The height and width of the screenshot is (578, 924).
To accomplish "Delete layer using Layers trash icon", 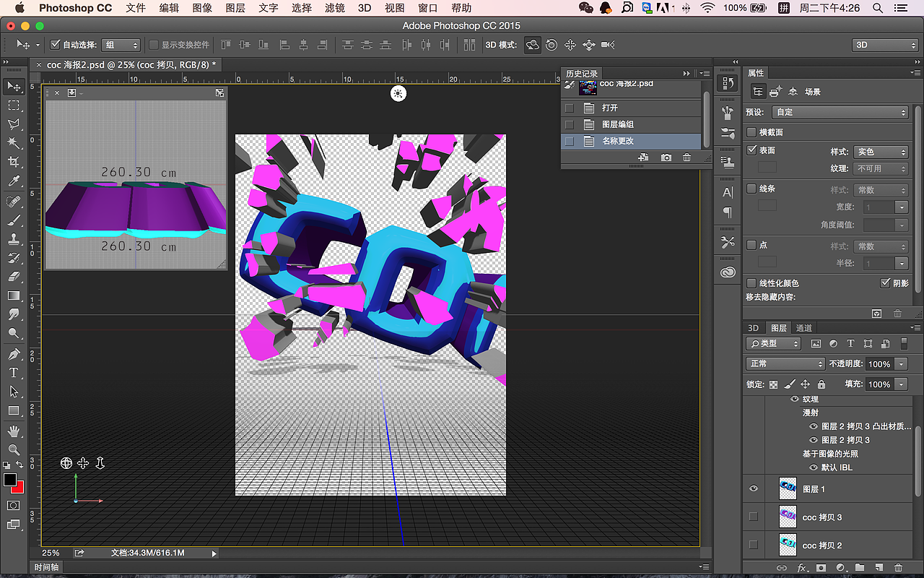I will pyautogui.click(x=898, y=568).
